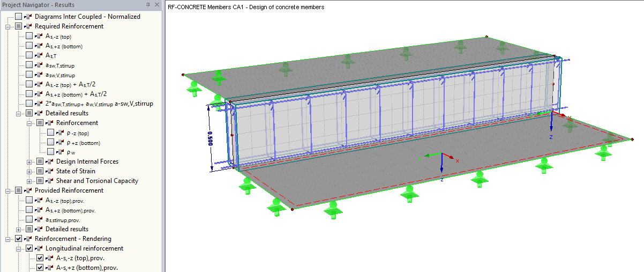Image resolution: width=644 pixels, height=272 pixels.
Task: Pin the Project Navigator panel with the pushpin icon
Action: tap(148, 4)
